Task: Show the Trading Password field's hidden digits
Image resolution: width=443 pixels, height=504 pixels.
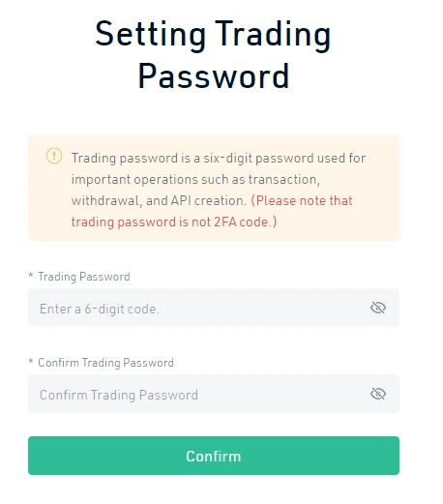Action: click(x=378, y=308)
